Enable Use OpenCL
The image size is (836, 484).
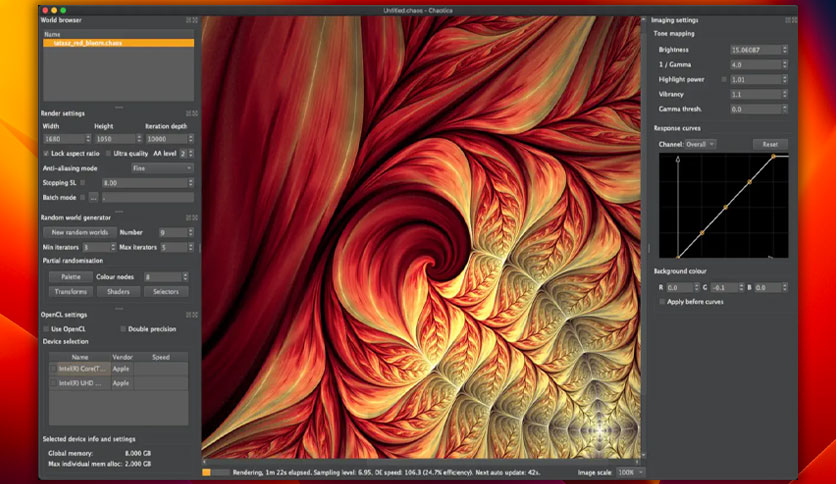46,329
